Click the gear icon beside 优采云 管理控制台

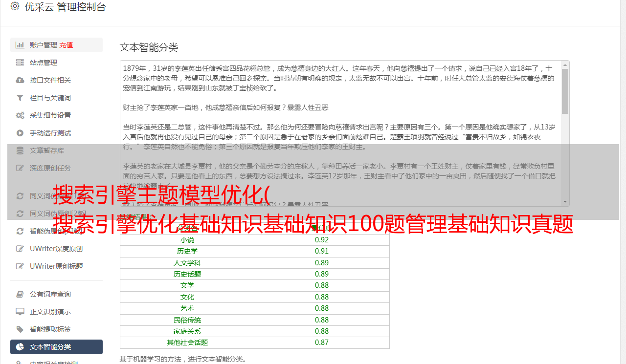(x=15, y=6)
